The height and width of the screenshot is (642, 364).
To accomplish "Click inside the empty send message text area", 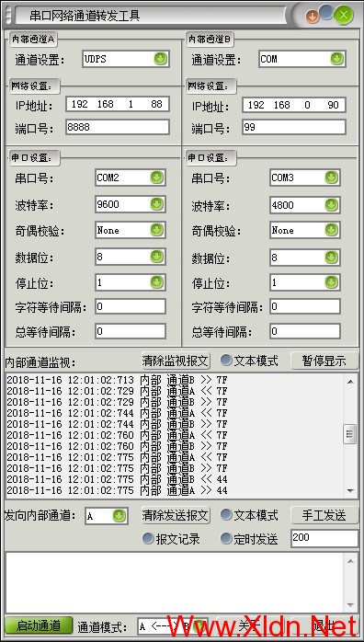I will pyautogui.click(x=175, y=582).
